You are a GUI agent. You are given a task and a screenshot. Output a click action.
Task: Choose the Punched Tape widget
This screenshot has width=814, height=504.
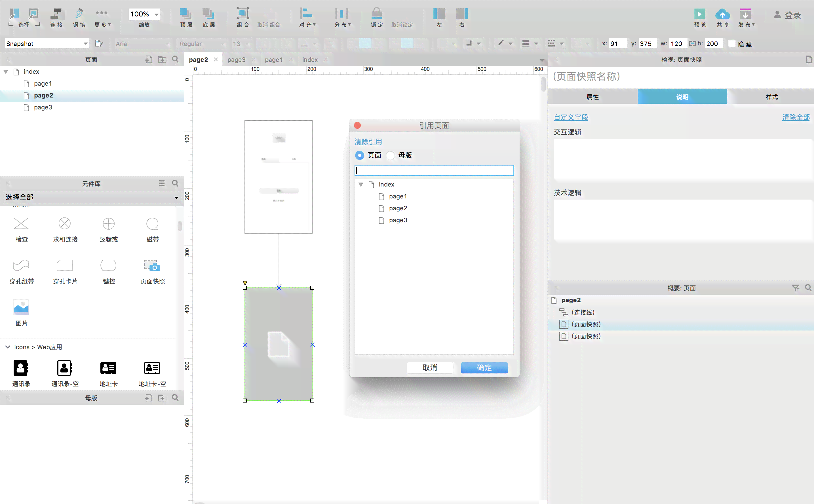(21, 271)
